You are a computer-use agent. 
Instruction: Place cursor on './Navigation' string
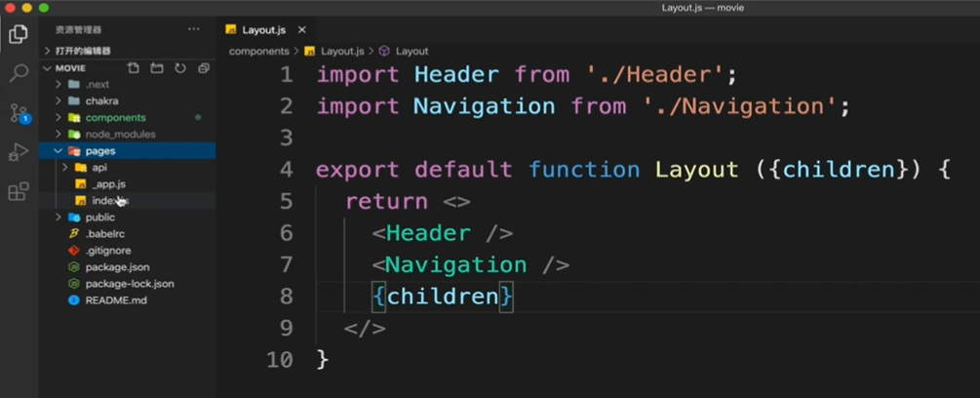tap(740, 106)
